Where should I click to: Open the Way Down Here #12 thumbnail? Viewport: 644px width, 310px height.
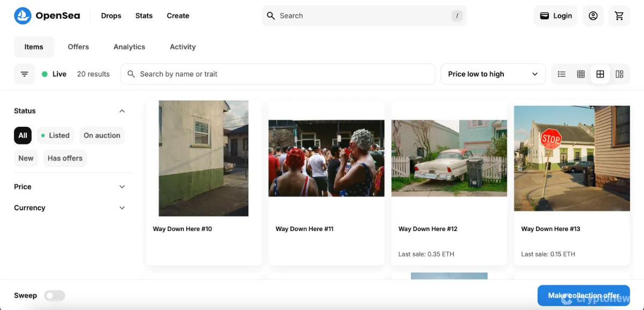click(x=449, y=158)
